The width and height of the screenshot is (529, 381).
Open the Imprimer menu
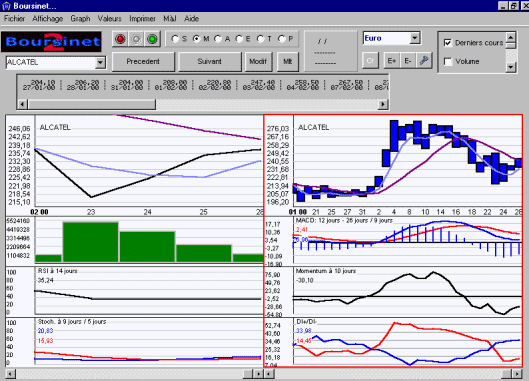[x=142, y=19]
